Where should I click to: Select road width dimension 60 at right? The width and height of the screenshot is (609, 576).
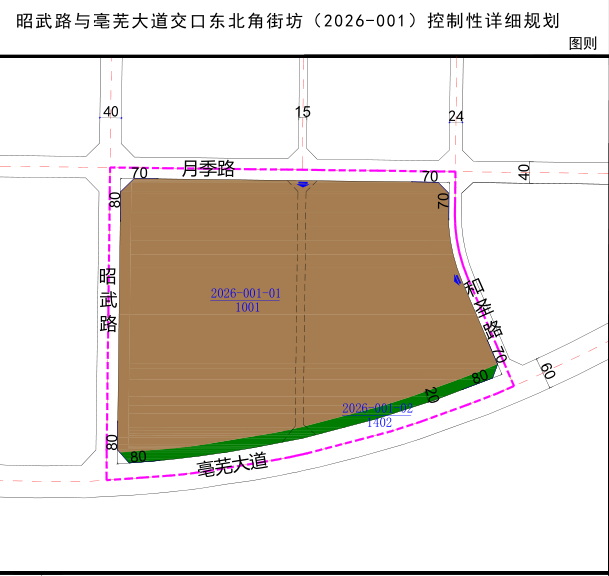tap(547, 371)
